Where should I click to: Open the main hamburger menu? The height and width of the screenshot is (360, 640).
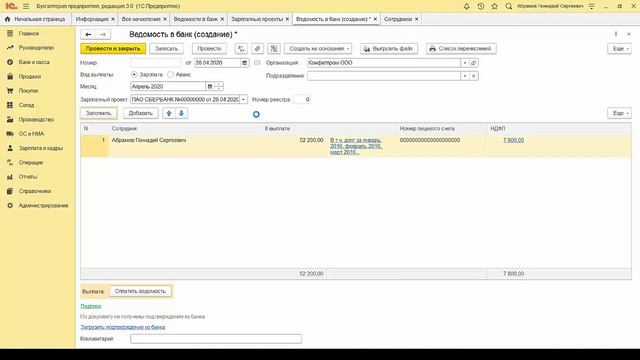[26, 6]
